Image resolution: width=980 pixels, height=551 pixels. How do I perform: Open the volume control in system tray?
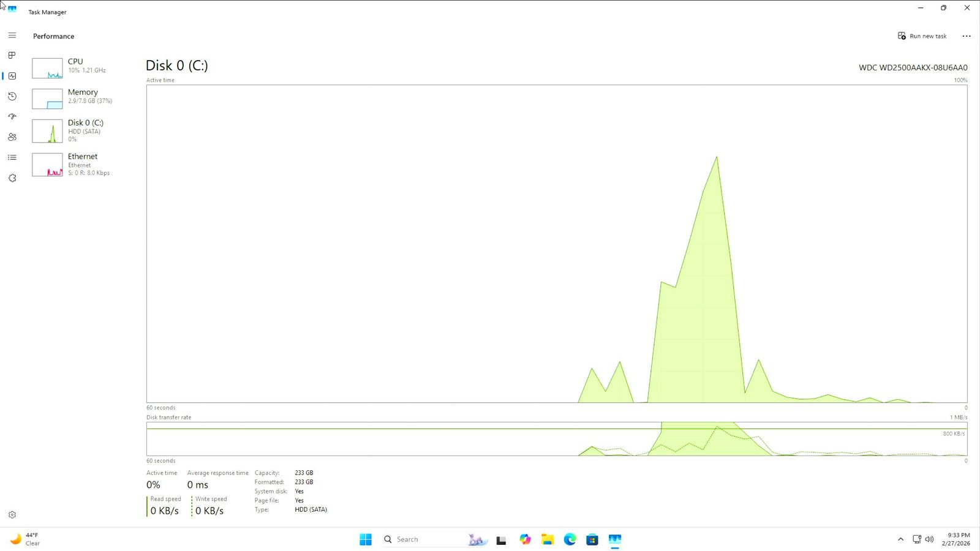point(929,539)
